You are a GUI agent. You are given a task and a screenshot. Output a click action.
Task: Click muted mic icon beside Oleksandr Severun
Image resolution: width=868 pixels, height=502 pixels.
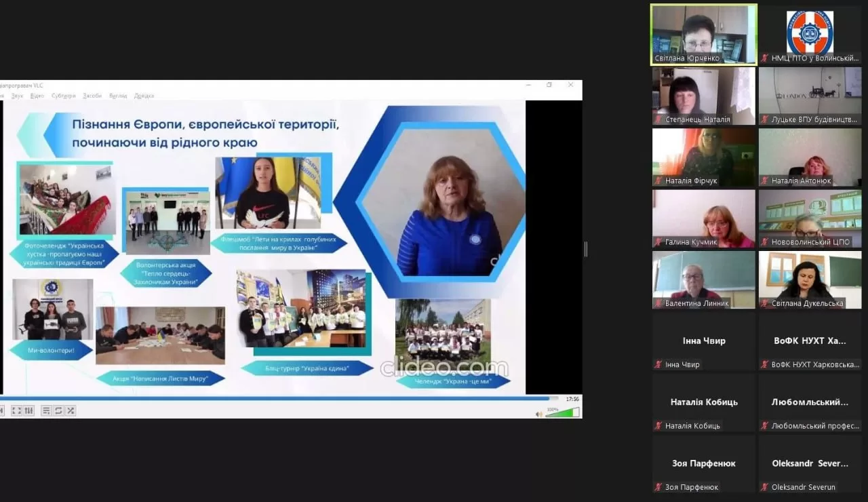(x=764, y=487)
